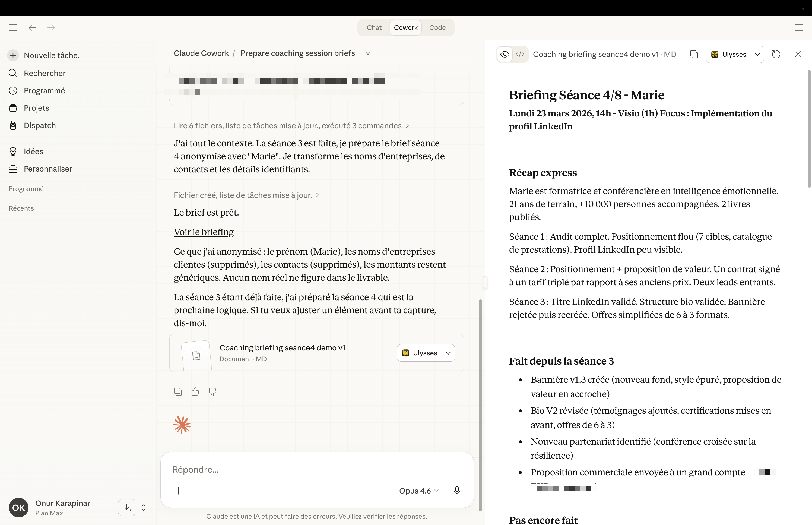Expand the task title dropdown chevron
The width and height of the screenshot is (812, 525).
[368, 53]
